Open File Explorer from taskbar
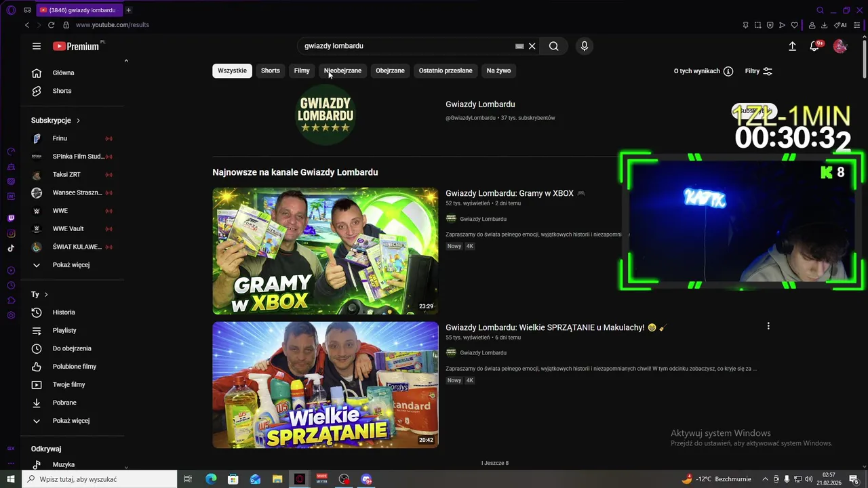 point(277,479)
